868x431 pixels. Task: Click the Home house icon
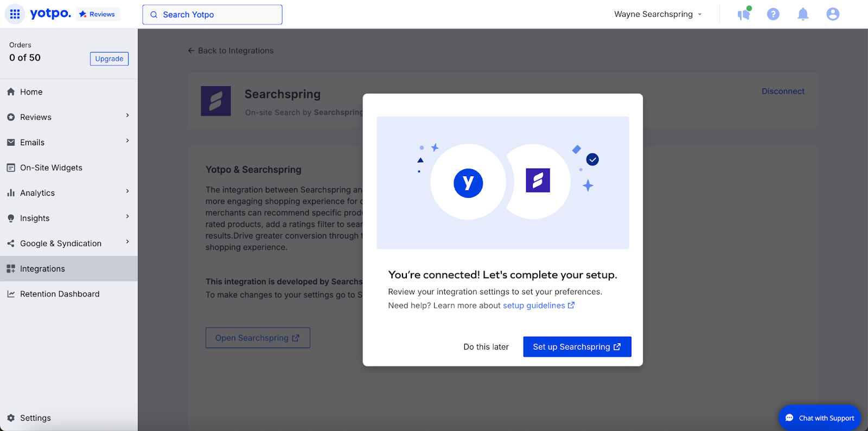pyautogui.click(x=11, y=92)
